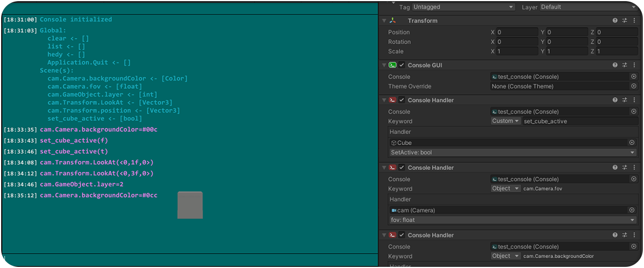644x268 pixels.
Task: Collapse the cam.Camera.backgroundColor Console Handler foldout
Action: point(384,235)
